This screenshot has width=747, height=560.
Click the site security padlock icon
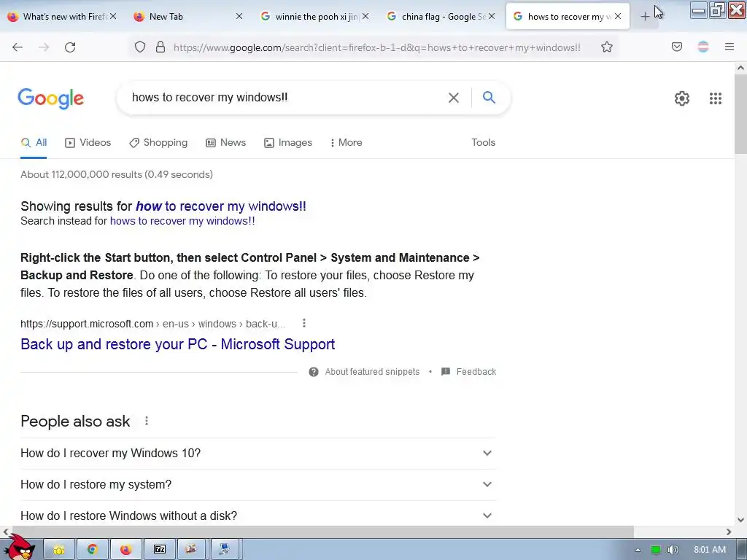(x=160, y=47)
